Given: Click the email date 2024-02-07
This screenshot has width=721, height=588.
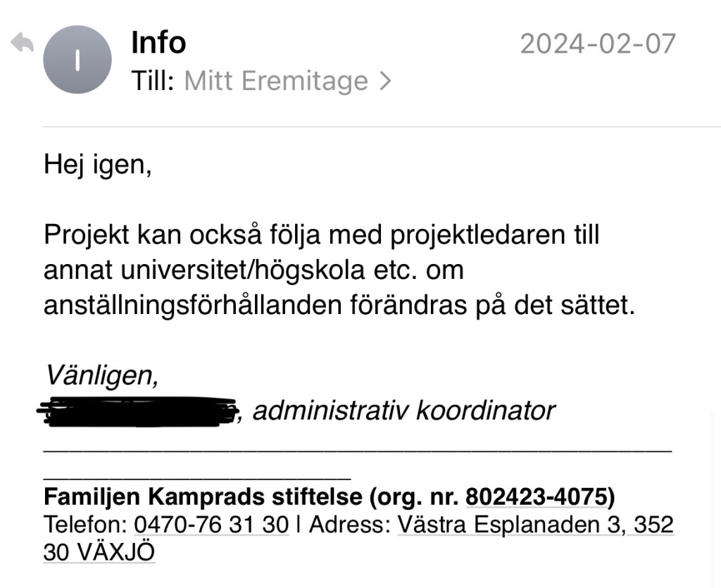Looking at the screenshot, I should 598,44.
